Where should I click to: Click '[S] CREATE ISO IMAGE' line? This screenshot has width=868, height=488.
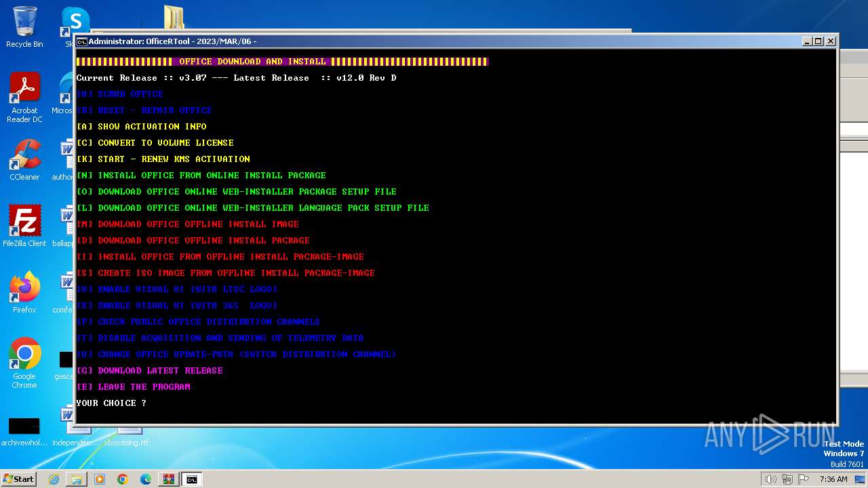pos(225,273)
